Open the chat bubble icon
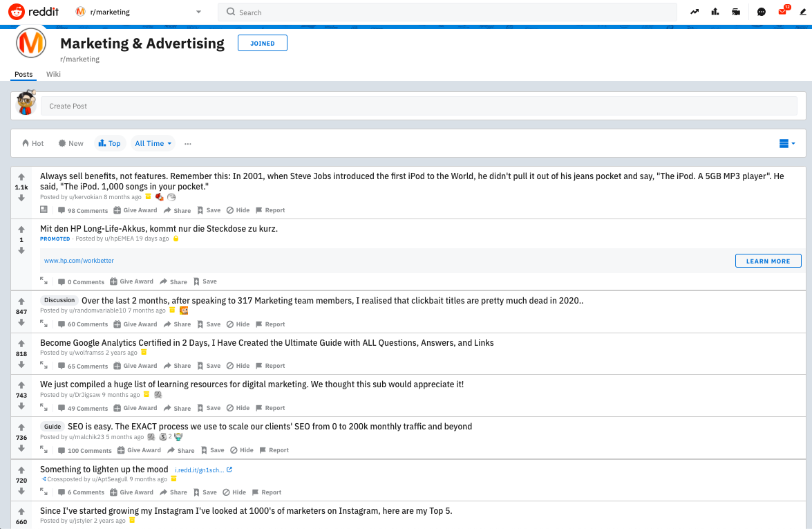 tap(762, 12)
